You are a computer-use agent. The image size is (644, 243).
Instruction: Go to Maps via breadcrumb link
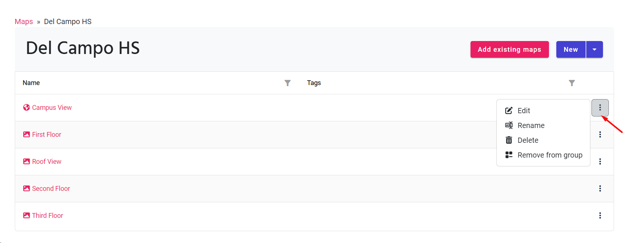tap(24, 21)
